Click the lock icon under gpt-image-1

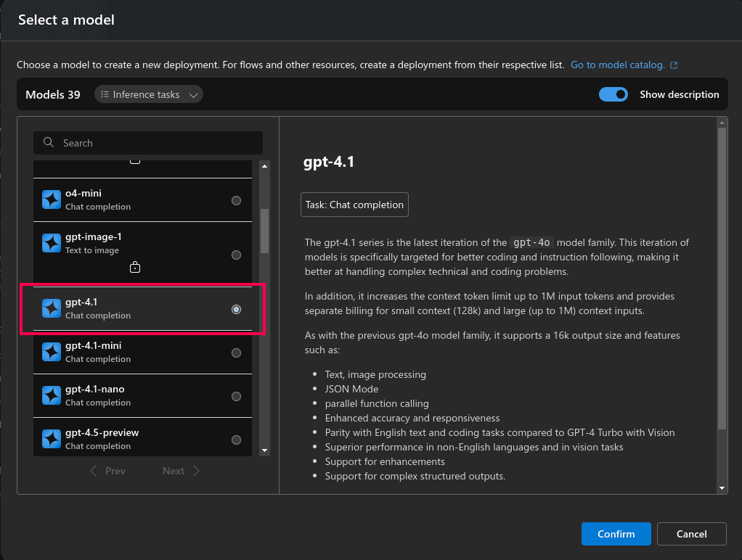coord(134,268)
